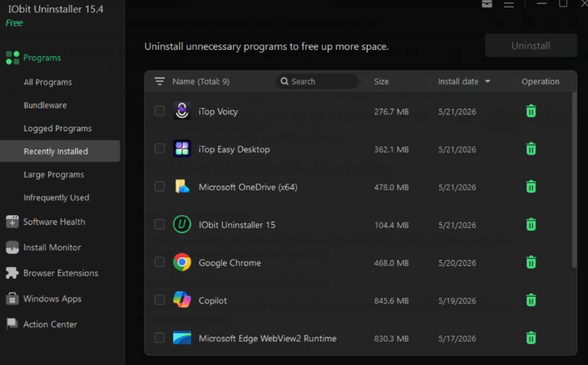Click the Microsoft OneDrive app icon

[x=182, y=187]
